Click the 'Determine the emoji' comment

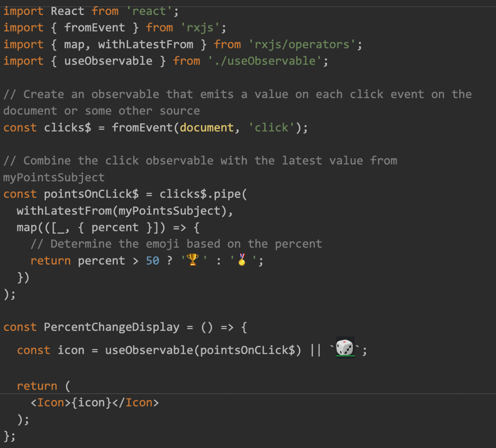click(x=176, y=244)
